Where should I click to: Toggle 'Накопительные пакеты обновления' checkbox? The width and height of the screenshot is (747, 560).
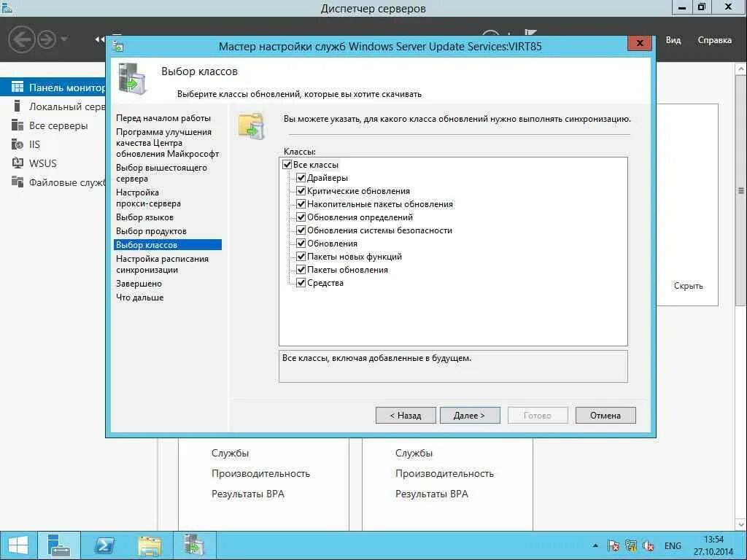[301, 204]
